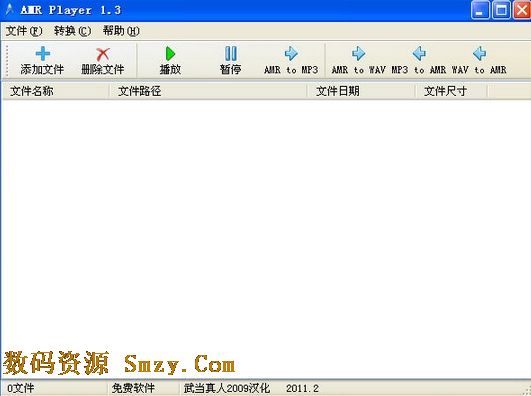The image size is (531, 396).
Task: Open the 帮助(H) menu
Action: pyautogui.click(x=121, y=31)
